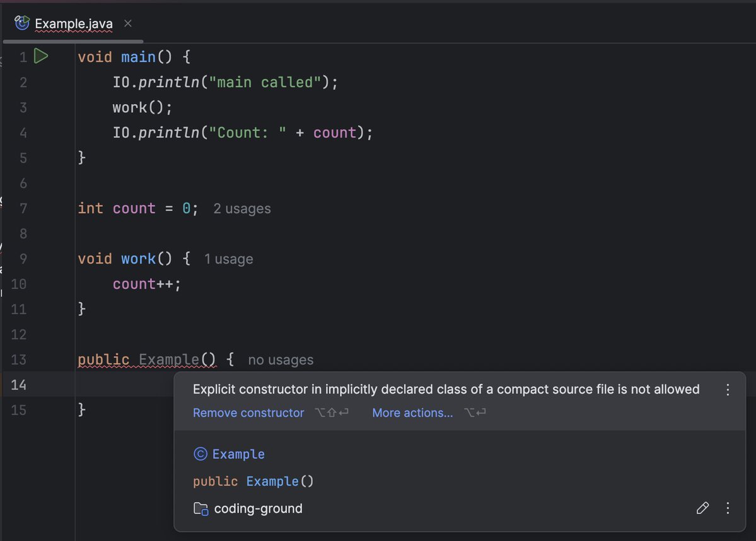756x541 pixels.
Task: Click the class icon next to Example
Action: tap(200, 454)
